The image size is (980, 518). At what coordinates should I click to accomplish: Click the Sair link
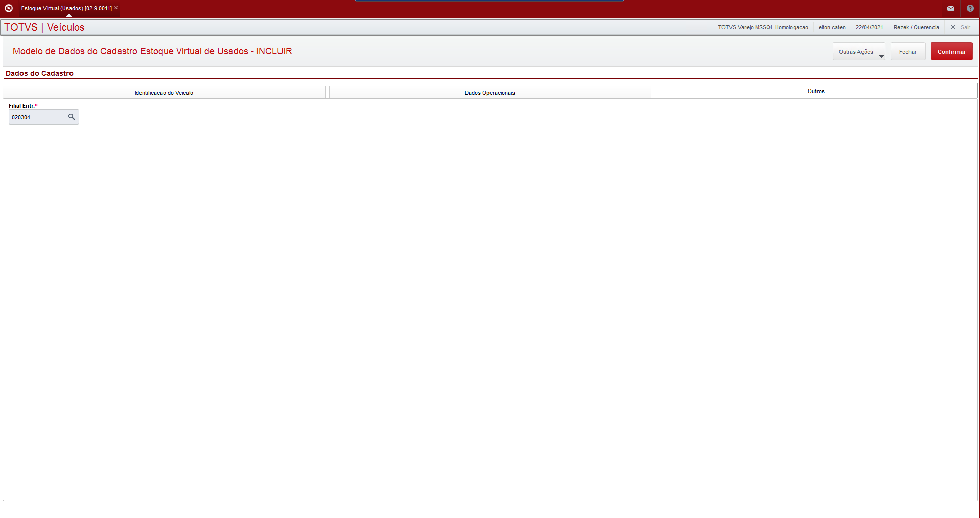[965, 27]
